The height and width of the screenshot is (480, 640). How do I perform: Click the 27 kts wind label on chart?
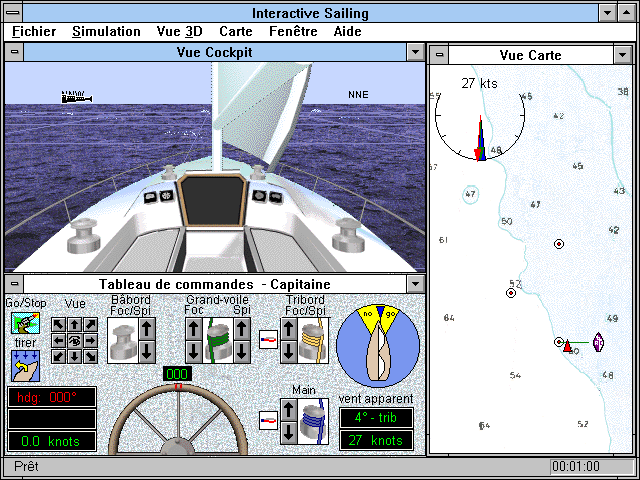(479, 84)
